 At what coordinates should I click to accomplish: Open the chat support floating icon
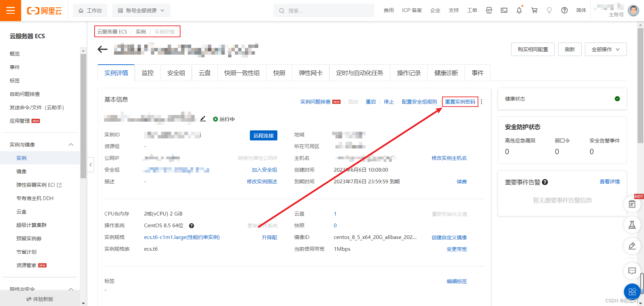pos(632,271)
